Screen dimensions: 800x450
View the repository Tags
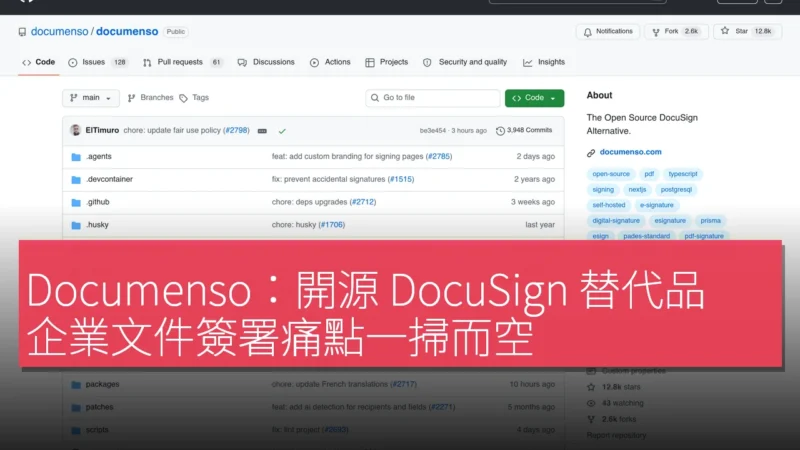(194, 98)
